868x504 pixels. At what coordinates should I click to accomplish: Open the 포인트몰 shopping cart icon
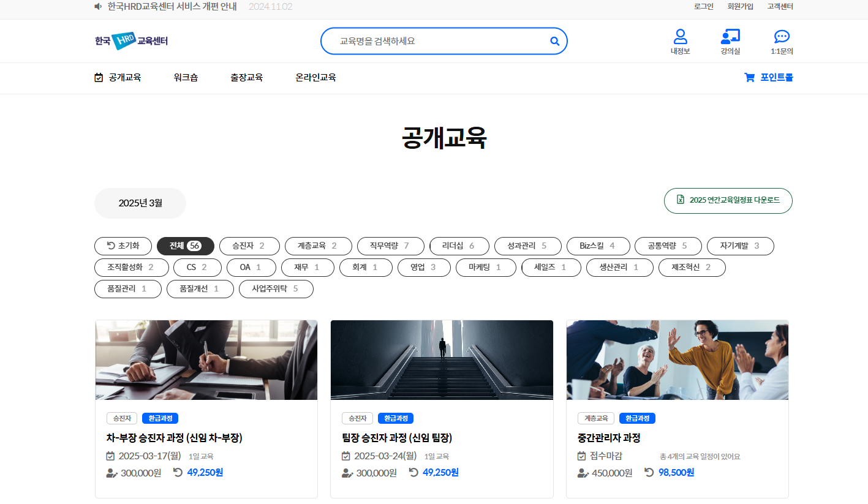click(x=749, y=78)
